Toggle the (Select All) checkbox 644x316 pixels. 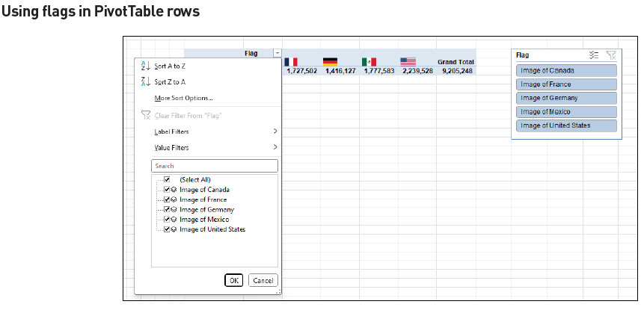(x=167, y=179)
